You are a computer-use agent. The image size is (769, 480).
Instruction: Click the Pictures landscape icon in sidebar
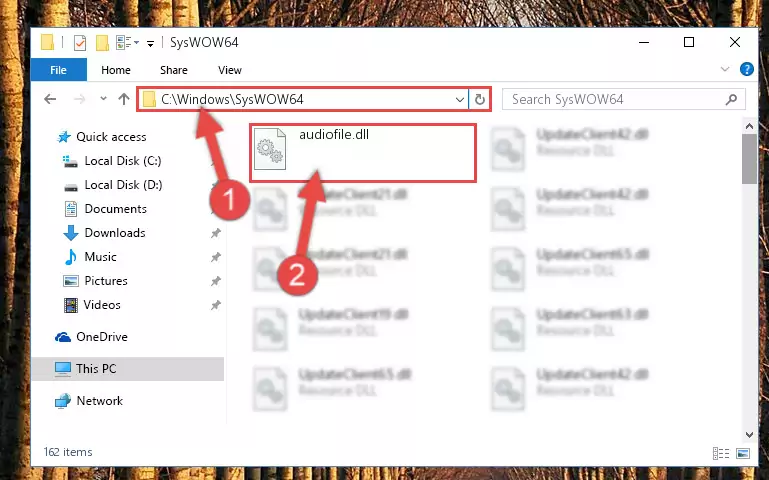tap(71, 281)
